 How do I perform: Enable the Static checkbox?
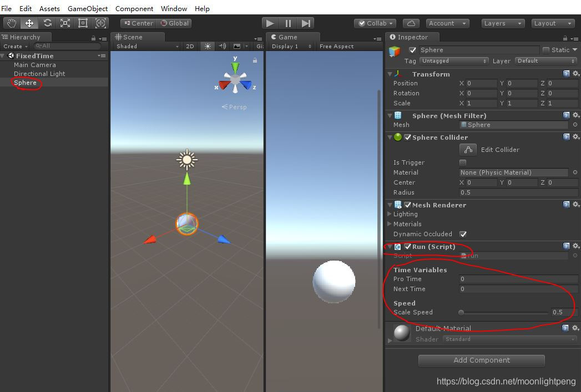coord(546,50)
